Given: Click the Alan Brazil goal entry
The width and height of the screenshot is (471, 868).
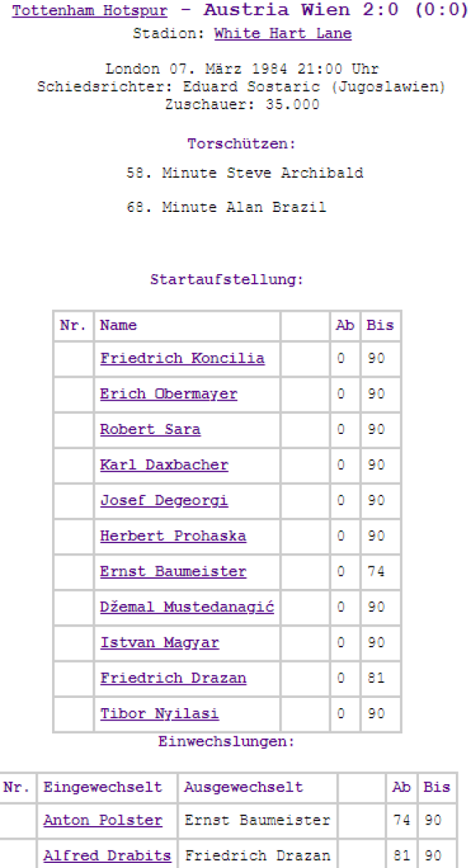Looking at the screenshot, I should pos(226,208).
